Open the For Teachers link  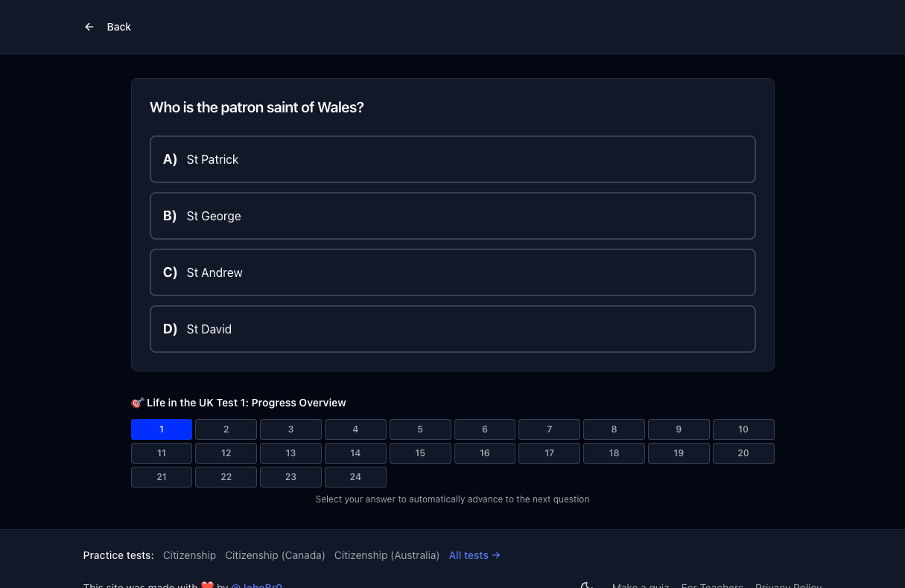712,586
